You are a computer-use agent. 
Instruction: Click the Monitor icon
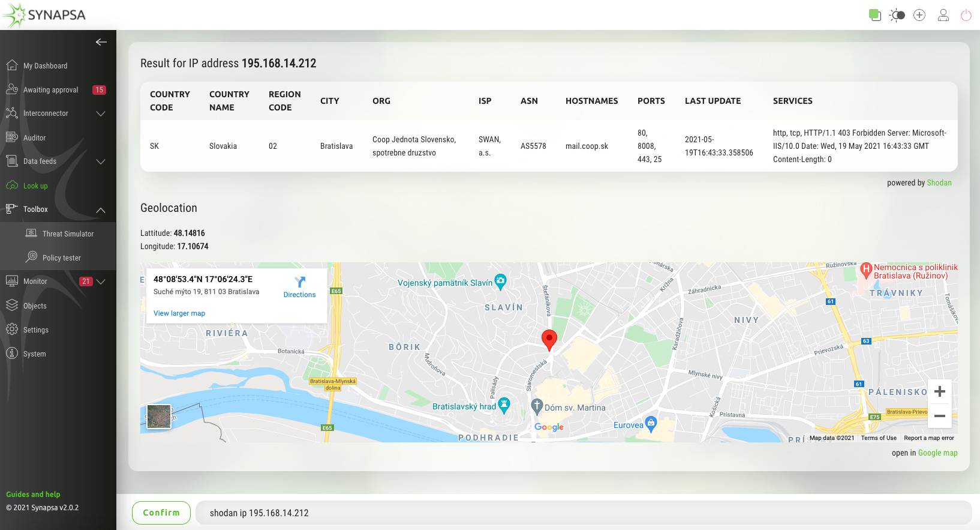coord(11,281)
